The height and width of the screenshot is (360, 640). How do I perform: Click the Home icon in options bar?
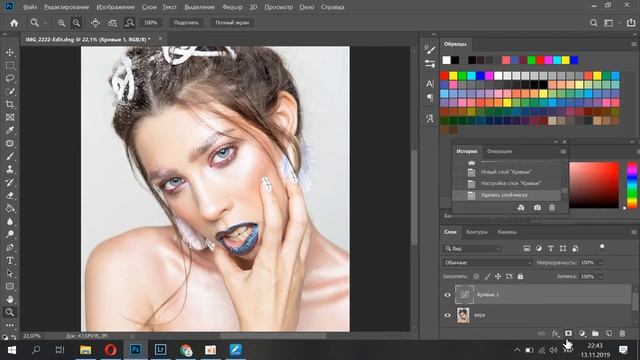coord(14,23)
